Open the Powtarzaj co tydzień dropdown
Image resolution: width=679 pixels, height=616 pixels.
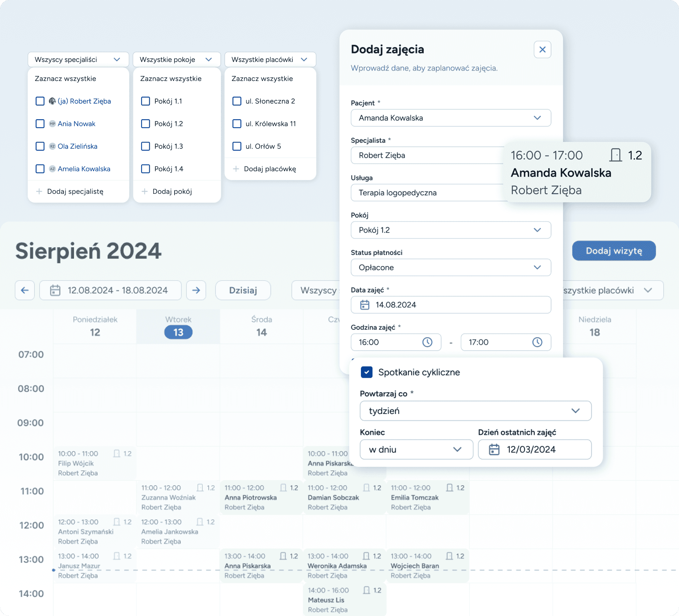coord(475,411)
